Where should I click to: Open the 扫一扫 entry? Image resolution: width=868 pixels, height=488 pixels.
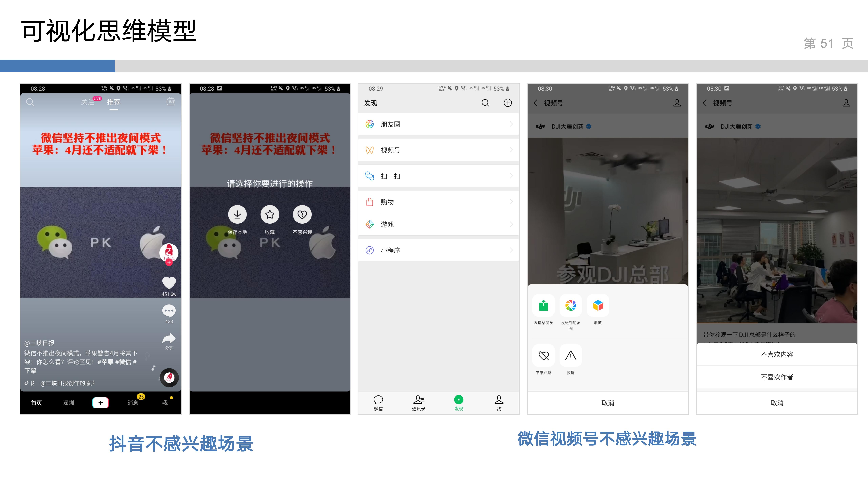(438, 176)
